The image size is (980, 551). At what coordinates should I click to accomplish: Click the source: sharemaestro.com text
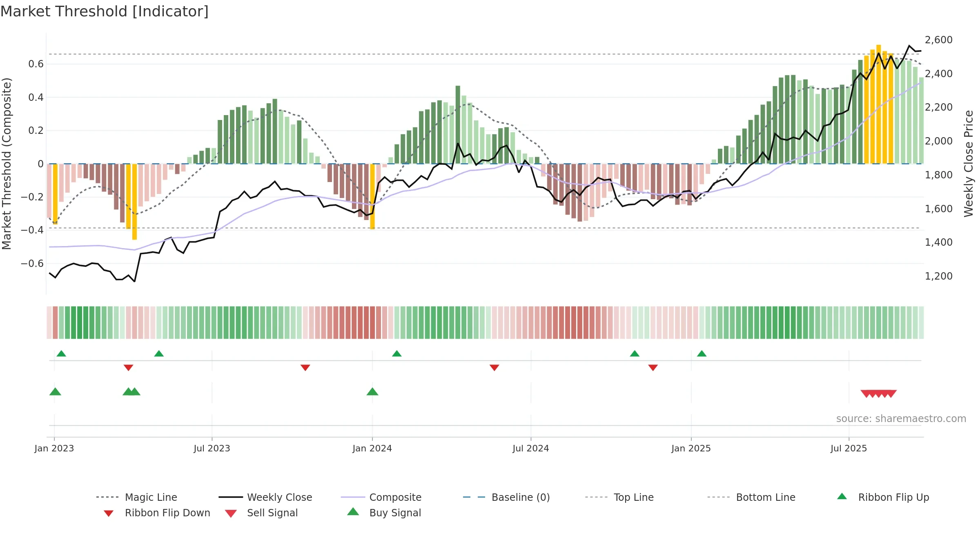(x=901, y=419)
